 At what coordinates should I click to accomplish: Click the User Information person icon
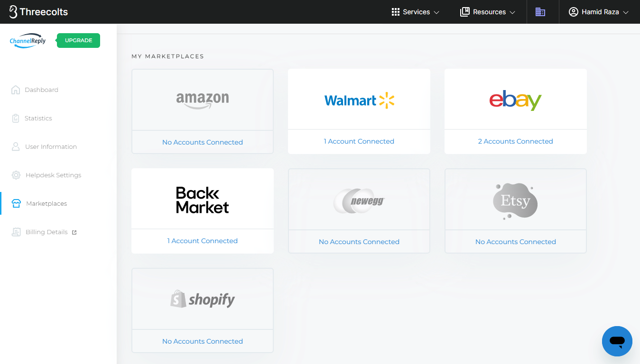pos(16,147)
